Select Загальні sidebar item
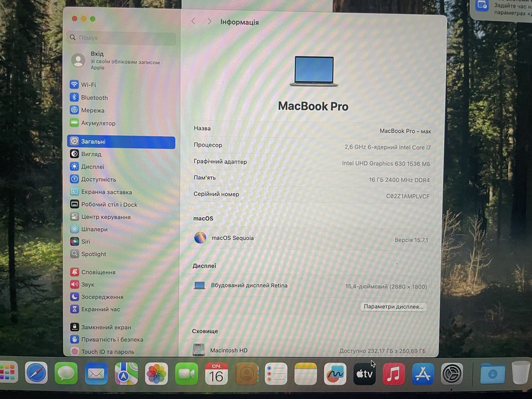 pos(121,142)
